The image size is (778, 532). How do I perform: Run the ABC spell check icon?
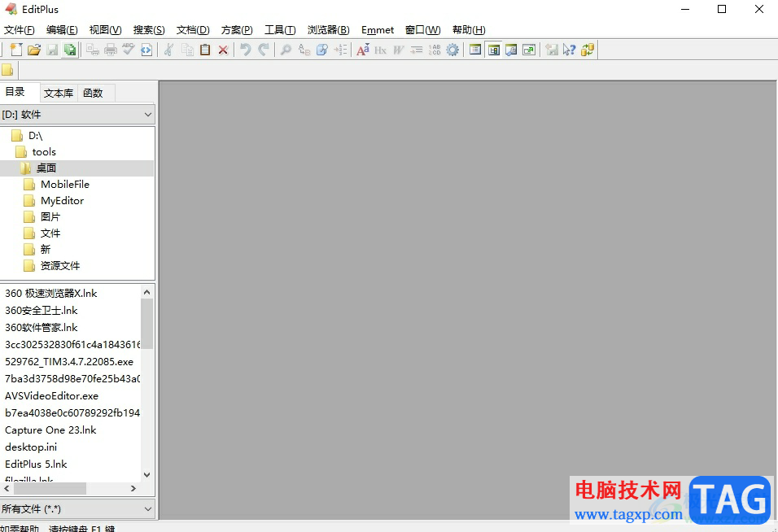point(129,50)
